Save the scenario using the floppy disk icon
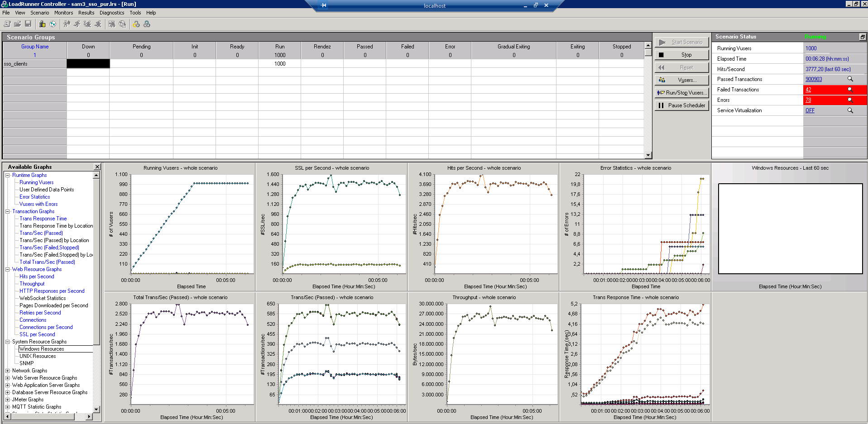The height and width of the screenshot is (424, 868). [x=28, y=24]
